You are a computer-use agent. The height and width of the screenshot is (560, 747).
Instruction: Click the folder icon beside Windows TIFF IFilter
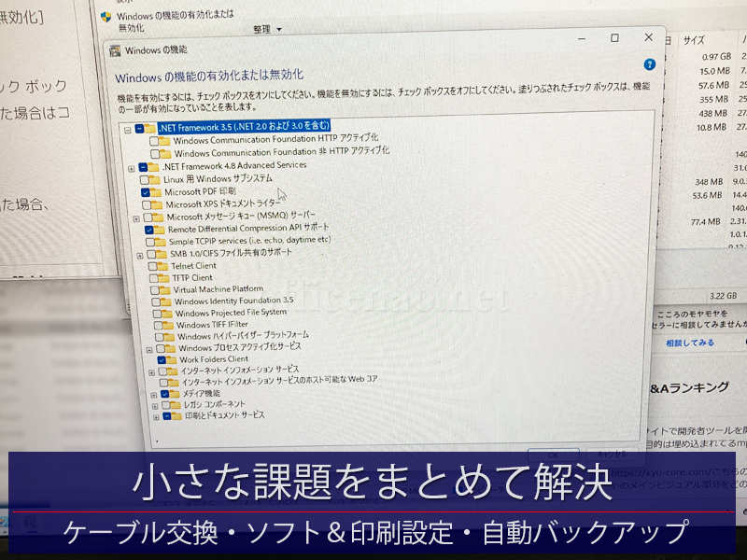(x=167, y=325)
